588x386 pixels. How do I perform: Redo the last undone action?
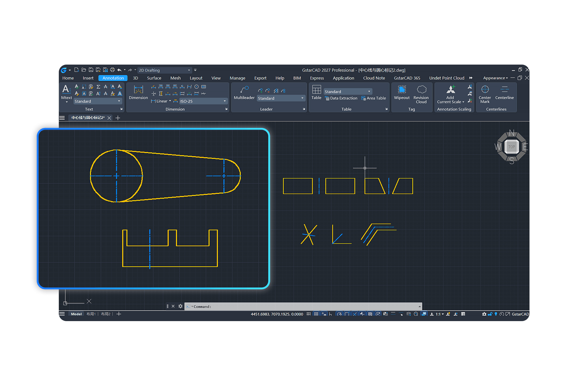point(130,70)
